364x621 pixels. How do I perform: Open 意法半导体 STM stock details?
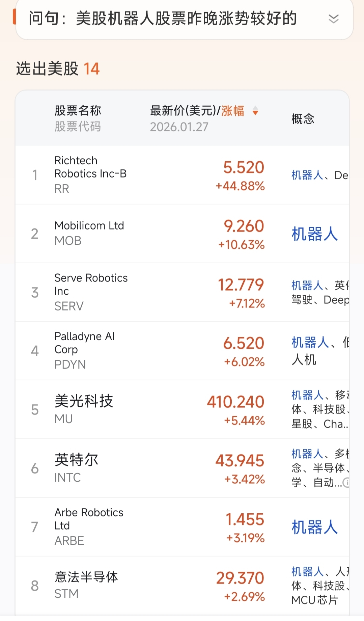point(86,577)
